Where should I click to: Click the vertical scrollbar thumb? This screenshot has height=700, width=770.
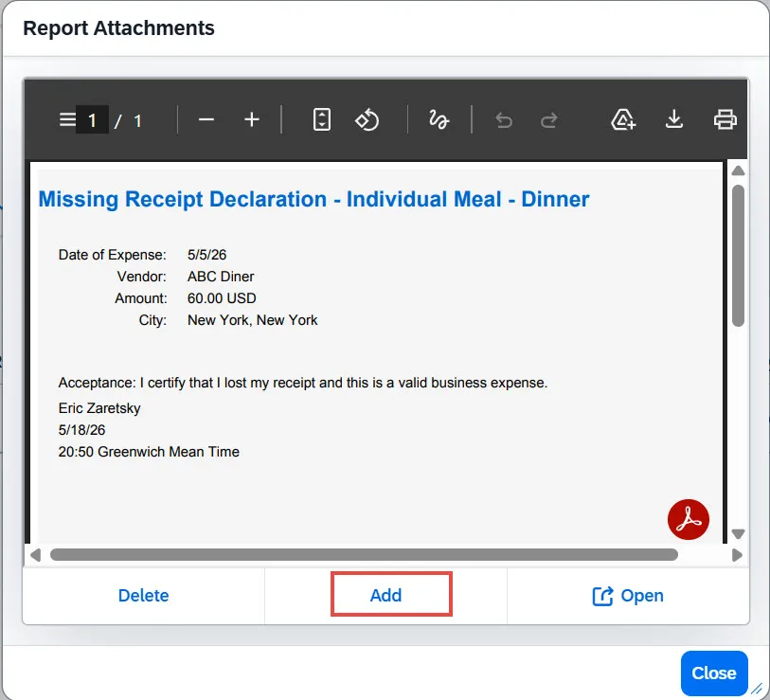[738, 256]
